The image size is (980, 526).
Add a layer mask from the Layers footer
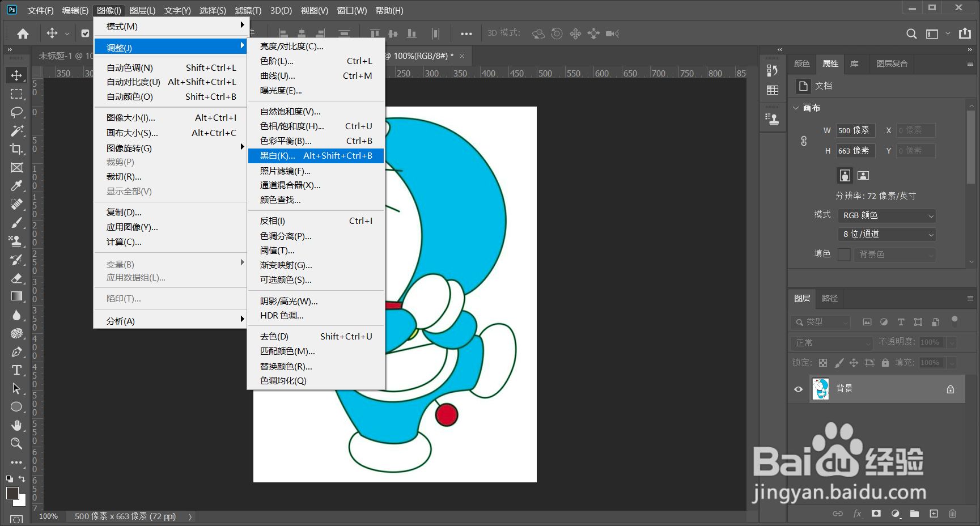pos(876,514)
